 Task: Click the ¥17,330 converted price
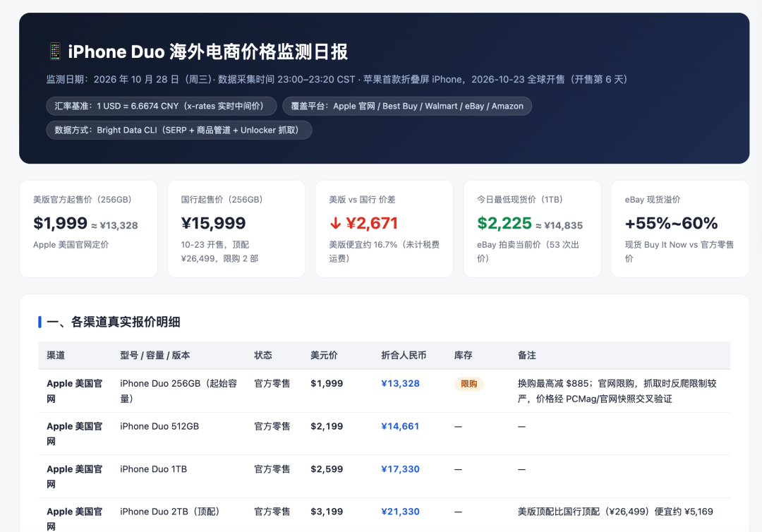pos(401,468)
